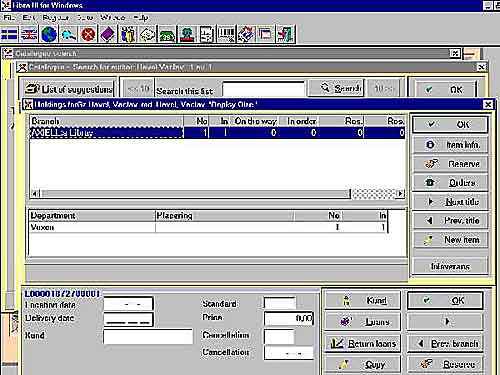The width and height of the screenshot is (500, 375).
Task: Open the Window menu
Action: pyautogui.click(x=113, y=17)
